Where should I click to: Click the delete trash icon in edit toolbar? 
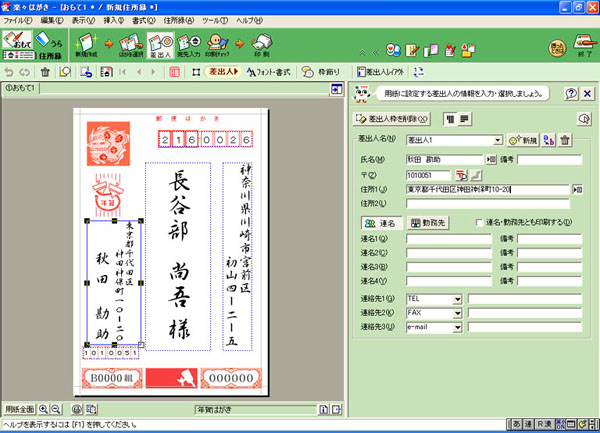point(45,72)
